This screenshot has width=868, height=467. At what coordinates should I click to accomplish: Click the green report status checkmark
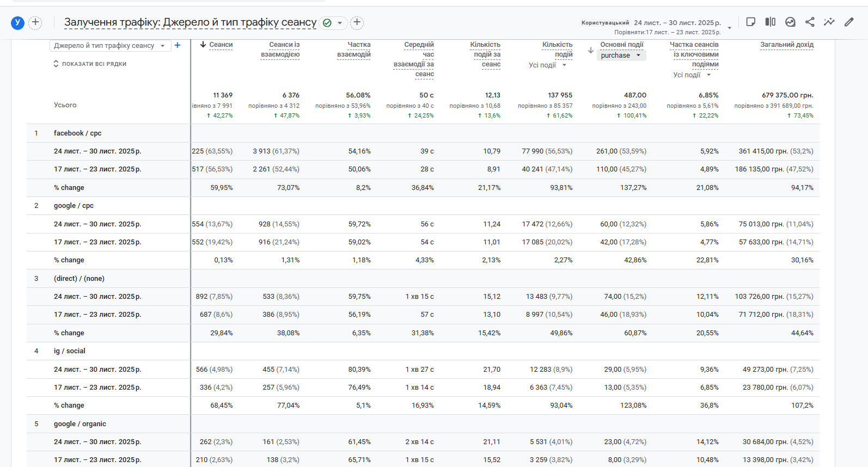[x=327, y=23]
